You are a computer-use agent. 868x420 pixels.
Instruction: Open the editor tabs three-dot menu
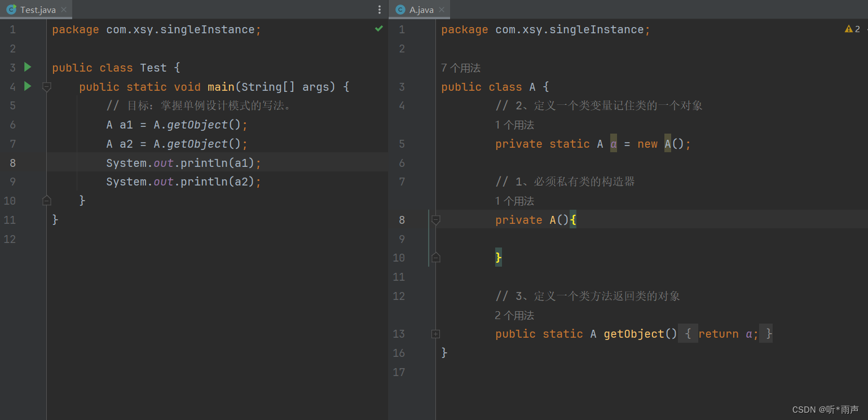(380, 10)
